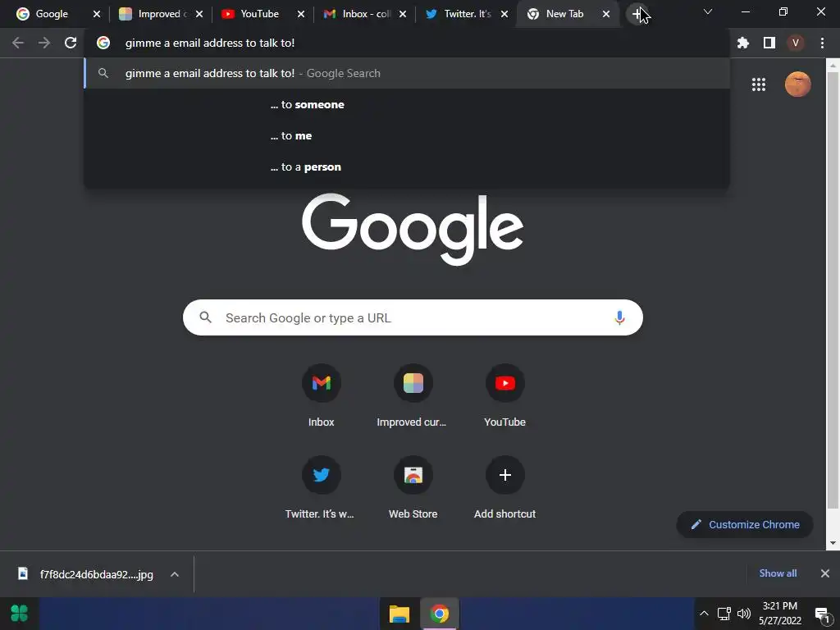Open the Chrome profile V avatar
Viewport: 840px width, 630px height.
795,43
